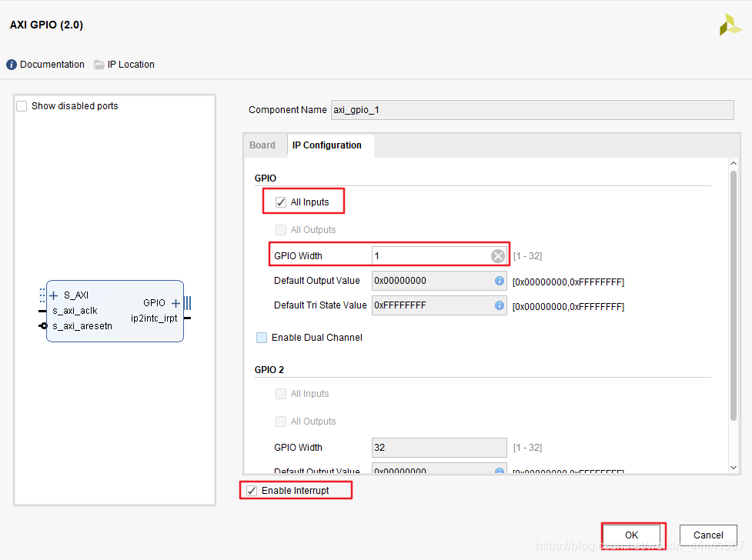Click the info icon in Default Tri State Value

pos(500,305)
